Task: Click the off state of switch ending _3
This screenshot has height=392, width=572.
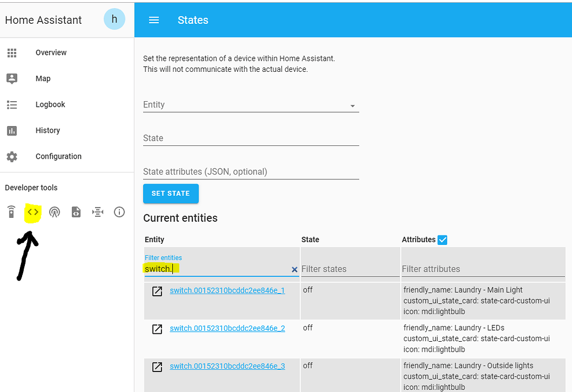Action: click(x=308, y=365)
